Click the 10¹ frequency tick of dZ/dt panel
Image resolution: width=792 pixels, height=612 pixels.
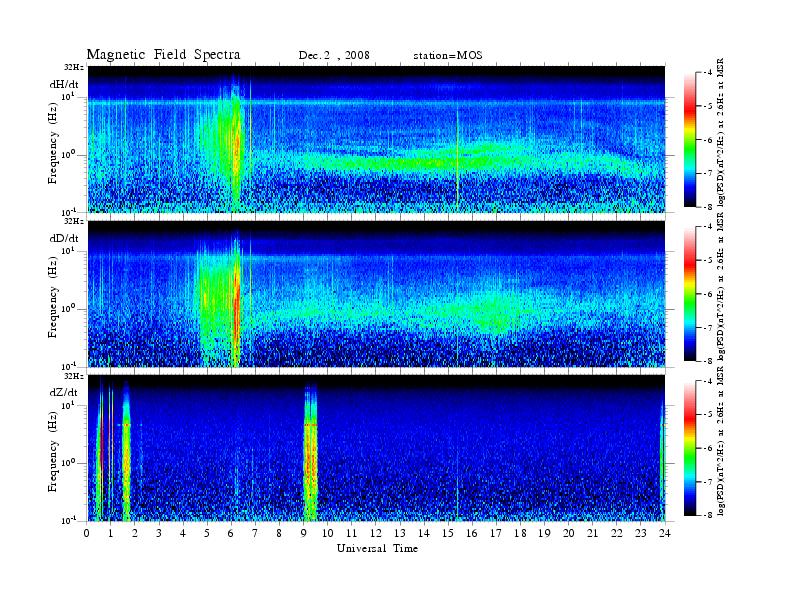68,405
